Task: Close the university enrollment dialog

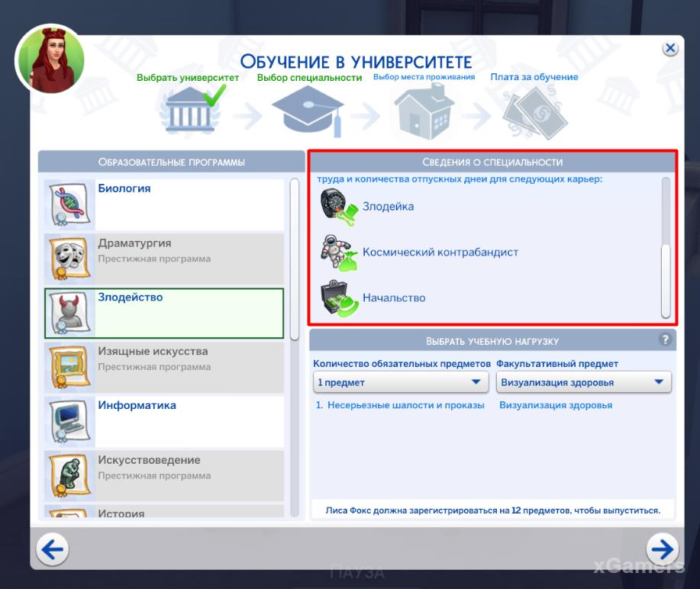Action: 670,48
